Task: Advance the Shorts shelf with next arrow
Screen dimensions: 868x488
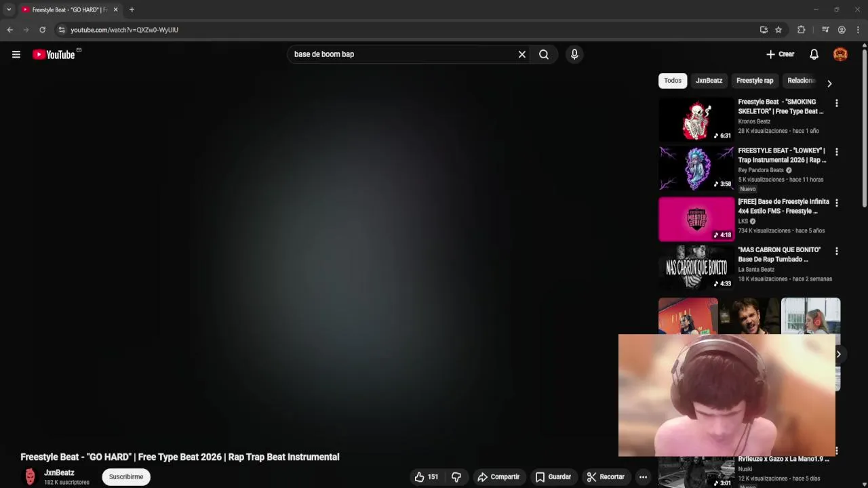Action: click(x=838, y=354)
